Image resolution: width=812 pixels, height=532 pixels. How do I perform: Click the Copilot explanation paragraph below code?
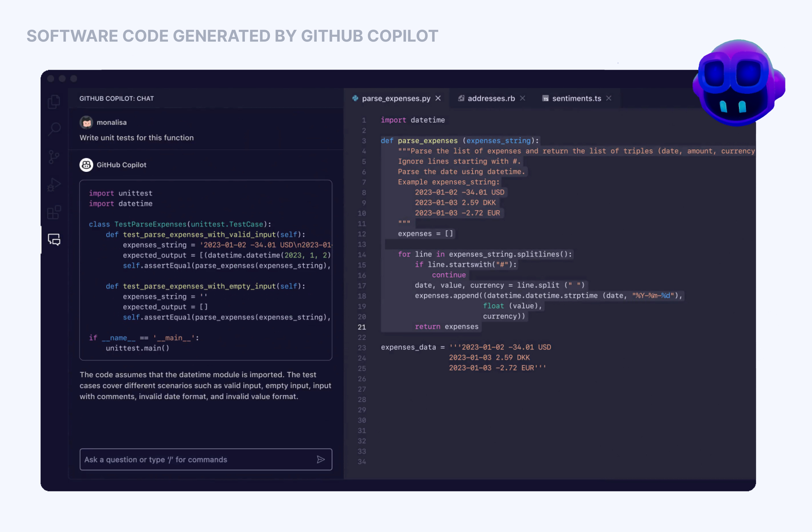[205, 386]
